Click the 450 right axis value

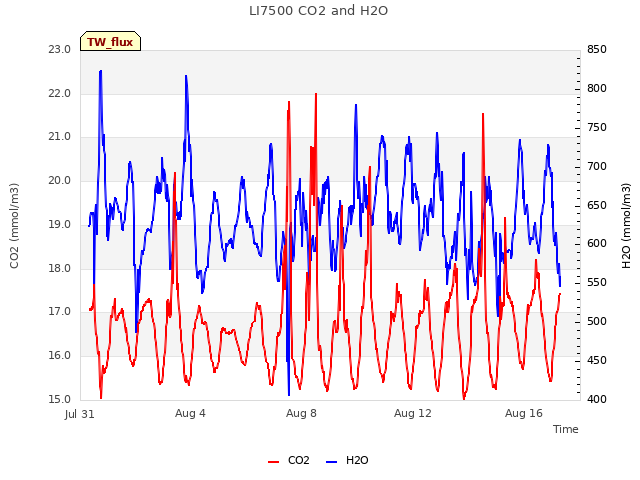tap(597, 360)
